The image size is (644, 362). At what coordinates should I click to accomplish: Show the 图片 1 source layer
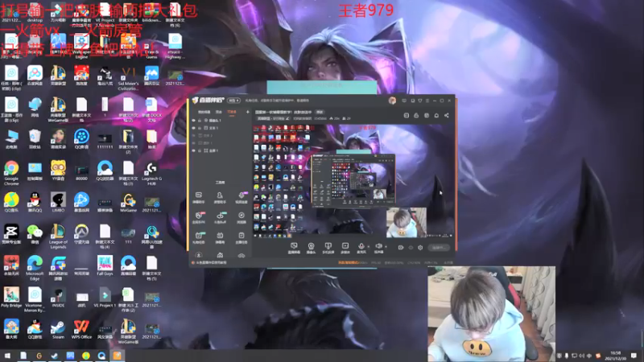pyautogui.click(x=193, y=143)
